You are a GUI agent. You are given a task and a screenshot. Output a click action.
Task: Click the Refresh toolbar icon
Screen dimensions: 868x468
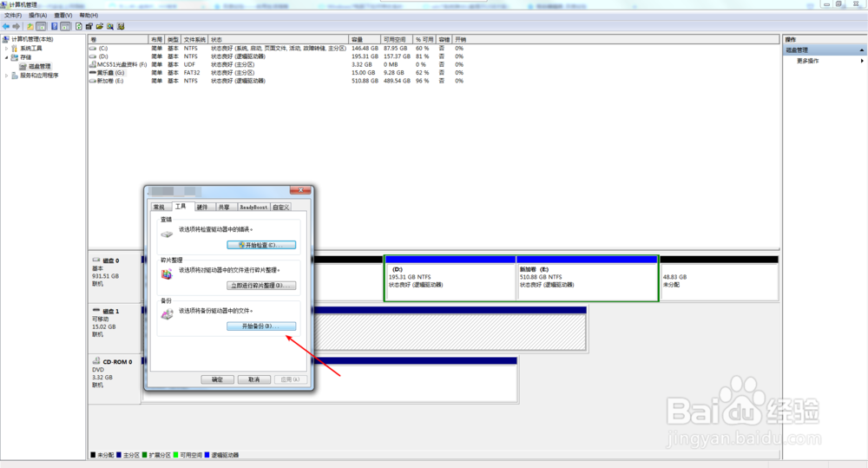[79, 27]
